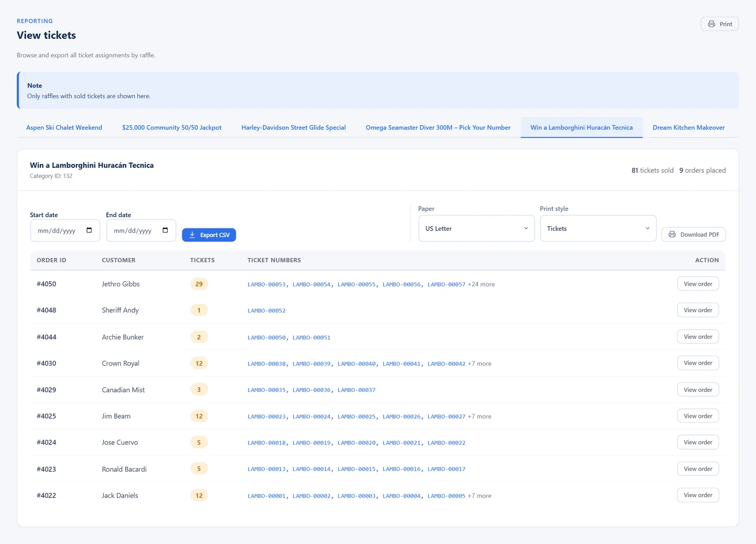Open the US Letter paper selector

point(476,229)
